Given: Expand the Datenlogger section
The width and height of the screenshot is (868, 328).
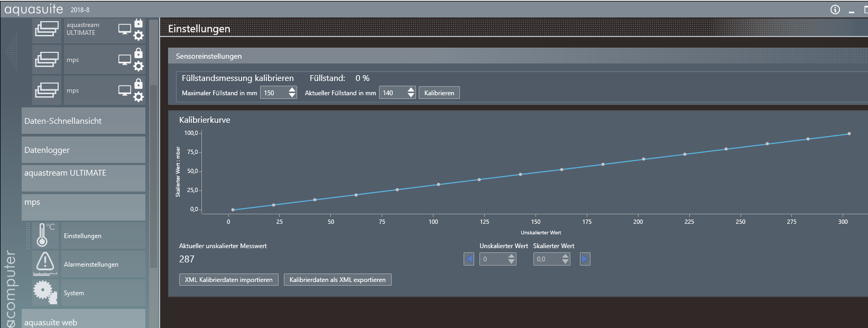Looking at the screenshot, I should tap(84, 150).
